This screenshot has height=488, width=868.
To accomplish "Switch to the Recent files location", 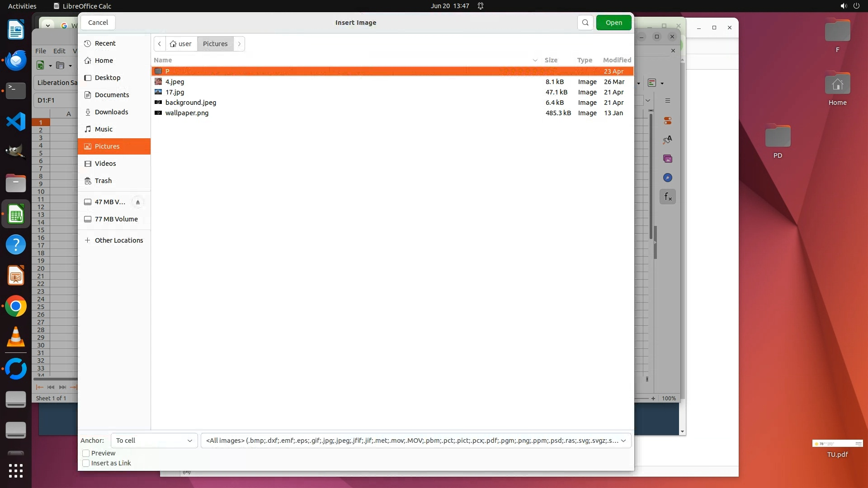I will [x=105, y=43].
